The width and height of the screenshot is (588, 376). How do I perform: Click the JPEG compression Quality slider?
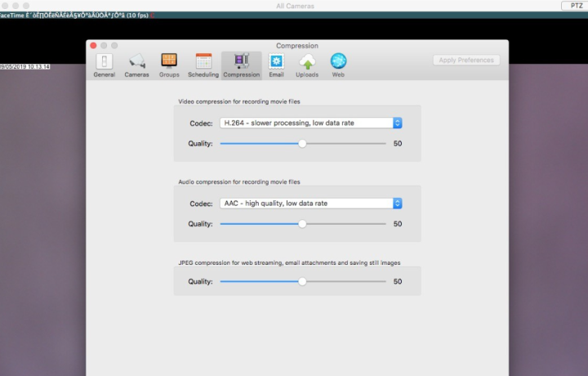tap(303, 281)
